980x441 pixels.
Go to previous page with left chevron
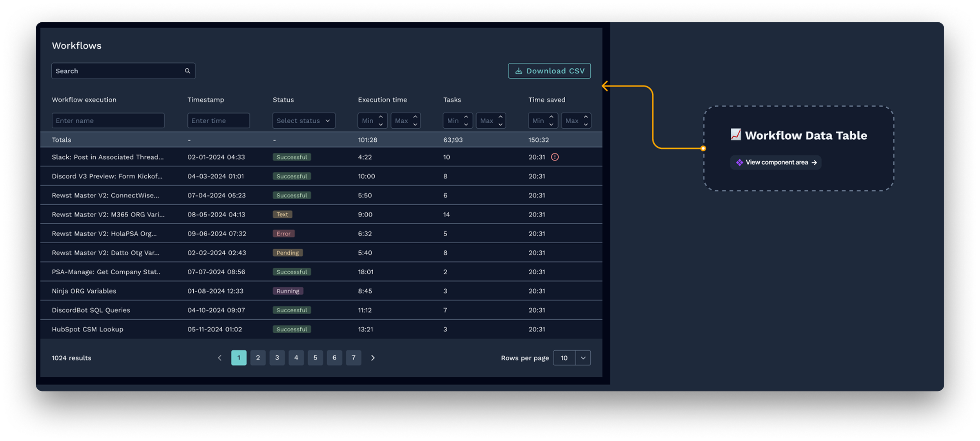tap(220, 358)
